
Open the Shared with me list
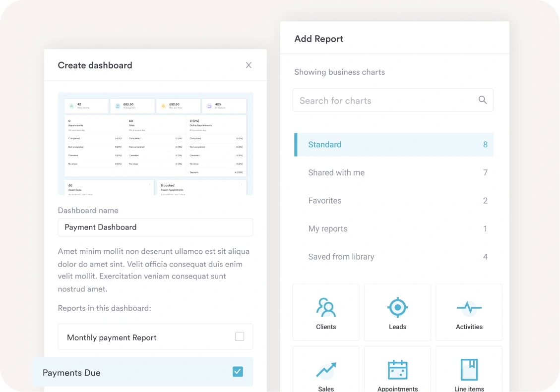click(336, 172)
